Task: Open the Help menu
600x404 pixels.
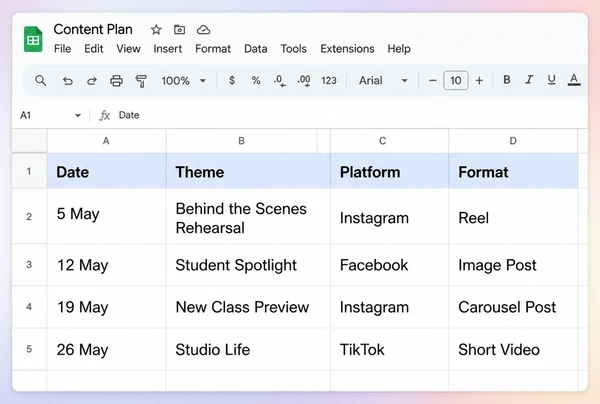Action: [399, 49]
